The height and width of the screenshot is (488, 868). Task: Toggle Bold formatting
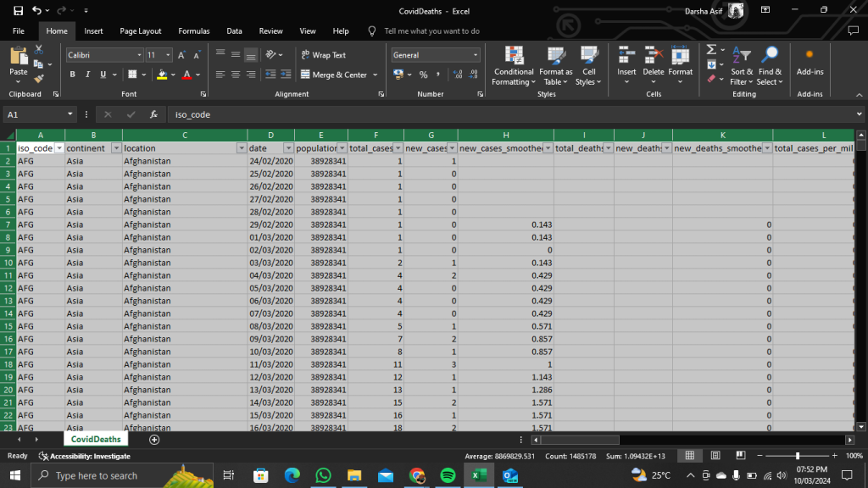[73, 75]
